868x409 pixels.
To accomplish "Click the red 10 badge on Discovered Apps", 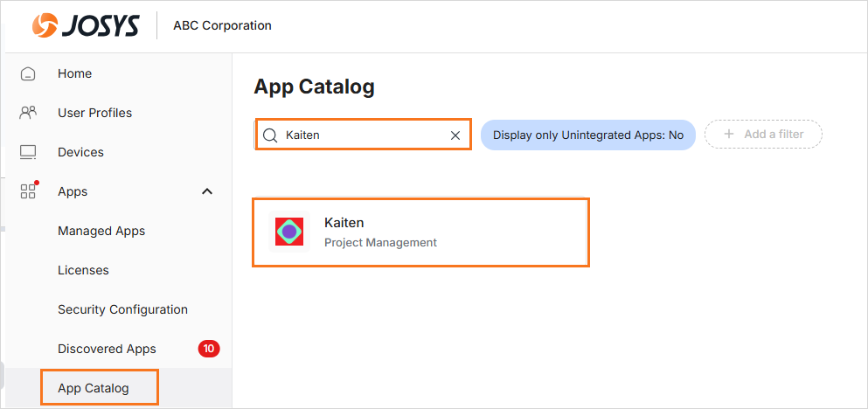I will click(209, 349).
